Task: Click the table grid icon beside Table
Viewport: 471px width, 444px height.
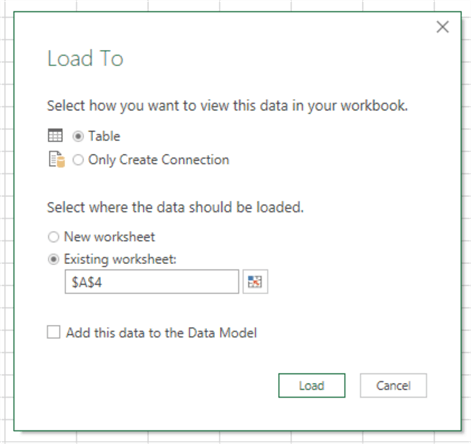Action: pyautogui.click(x=55, y=135)
